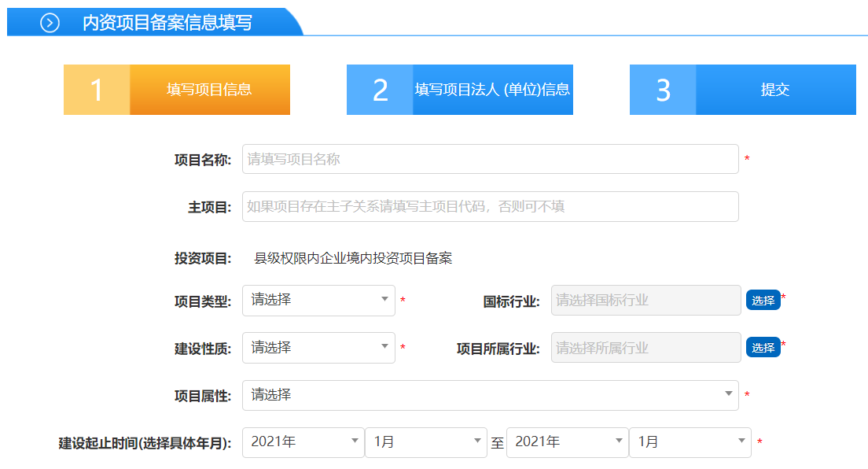The height and width of the screenshot is (469, 868).
Task: Click the circled arrow icon in header
Action: 50,23
